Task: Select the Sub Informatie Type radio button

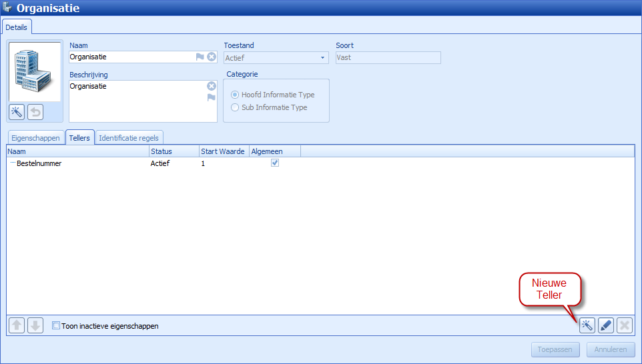Action: [x=235, y=107]
